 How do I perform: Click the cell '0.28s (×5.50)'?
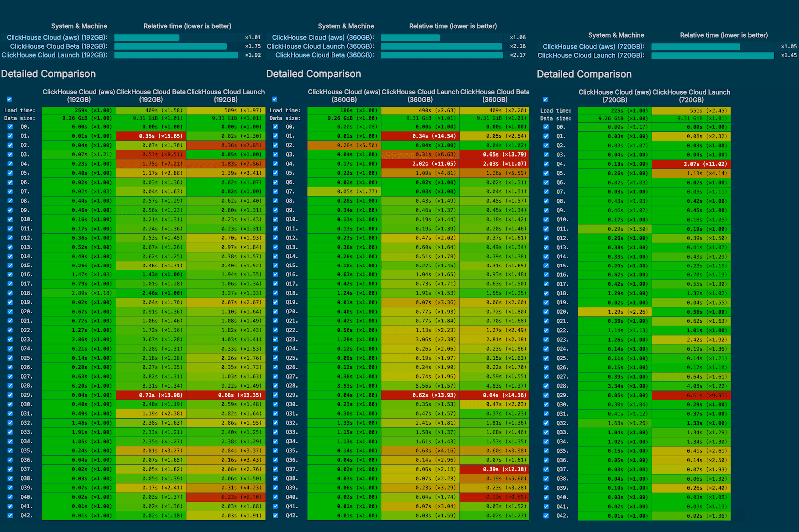click(344, 145)
